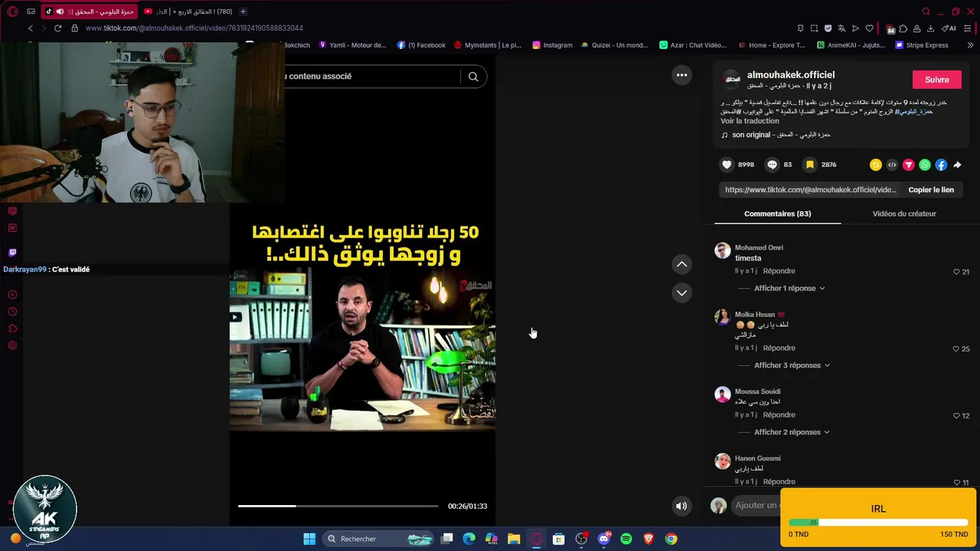Reply to Molka Hssan's comment
This screenshot has width=980, height=551.
[779, 348]
